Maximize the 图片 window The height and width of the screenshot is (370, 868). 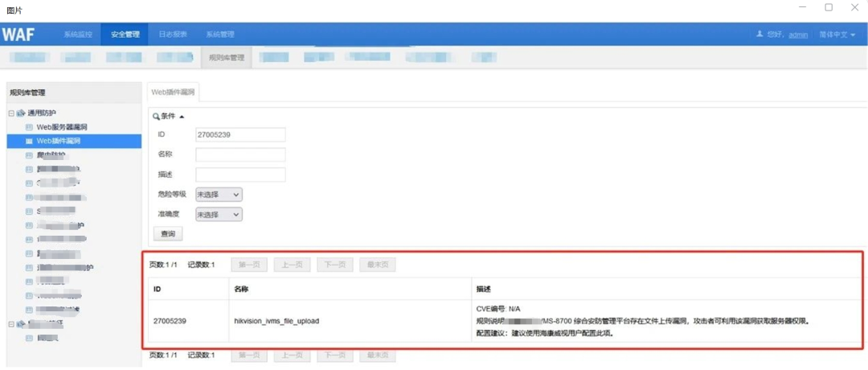pyautogui.click(x=829, y=7)
